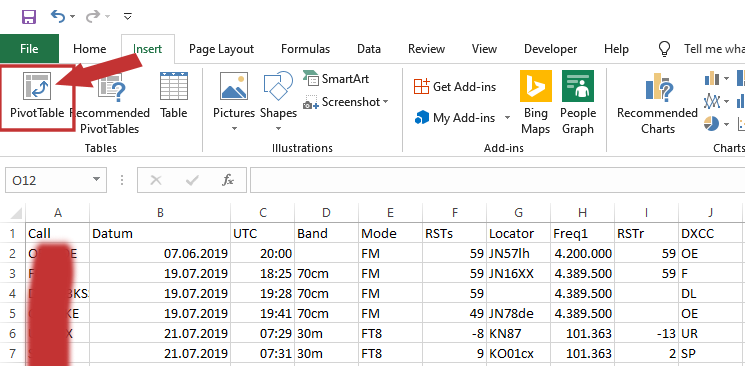Viewport: 745px width, 366px height.
Task: Open the Formulas tab
Action: coord(306,49)
